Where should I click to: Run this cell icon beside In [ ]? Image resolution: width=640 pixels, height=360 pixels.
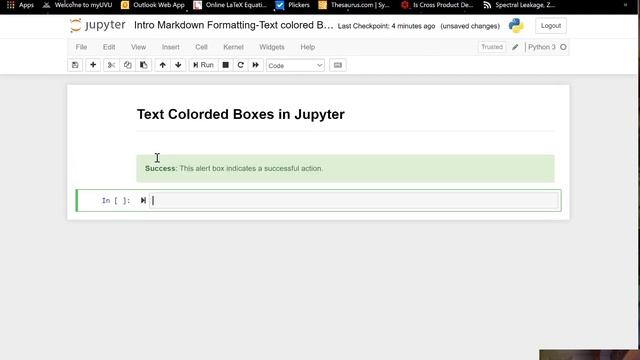coord(143,200)
